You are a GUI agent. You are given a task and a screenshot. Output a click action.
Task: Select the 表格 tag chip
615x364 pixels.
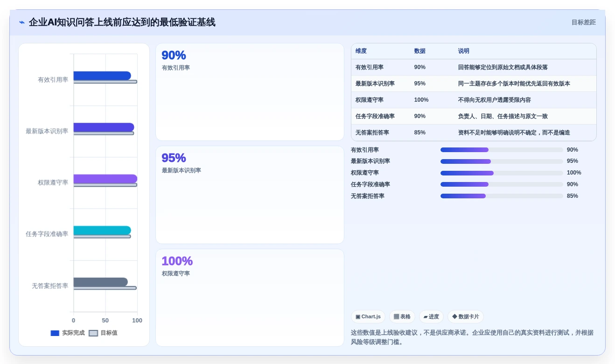(x=402, y=316)
